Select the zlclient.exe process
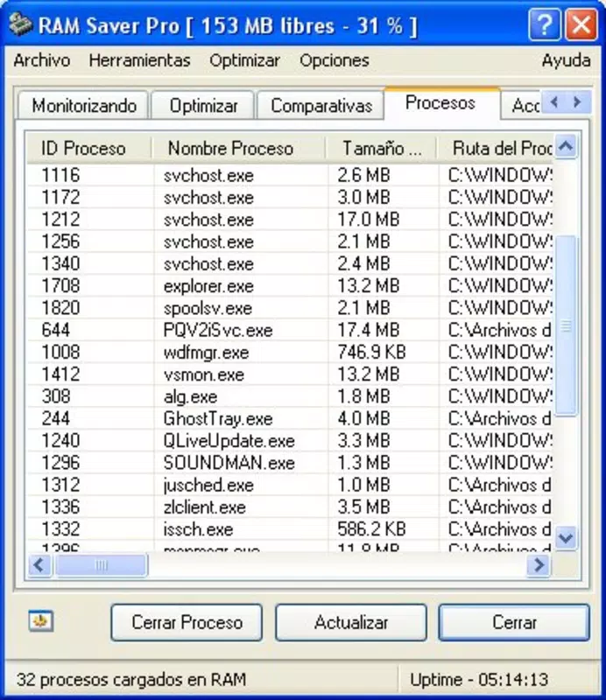Screen dimensions: 606x700 pyautogui.click(x=290, y=507)
